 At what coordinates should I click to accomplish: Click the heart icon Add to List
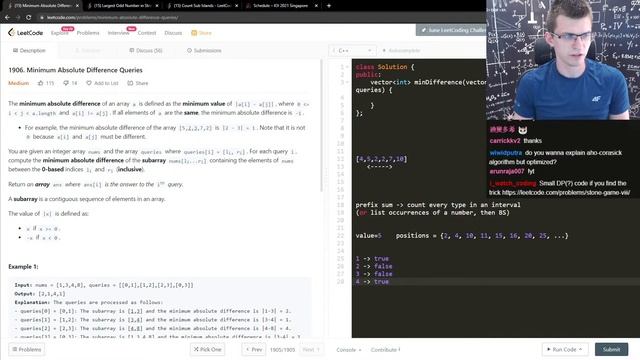(89, 83)
